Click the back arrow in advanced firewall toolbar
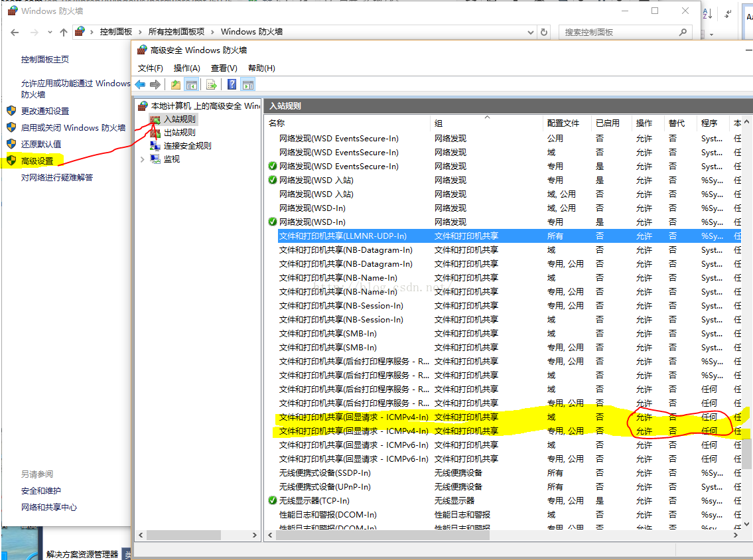 [140, 85]
